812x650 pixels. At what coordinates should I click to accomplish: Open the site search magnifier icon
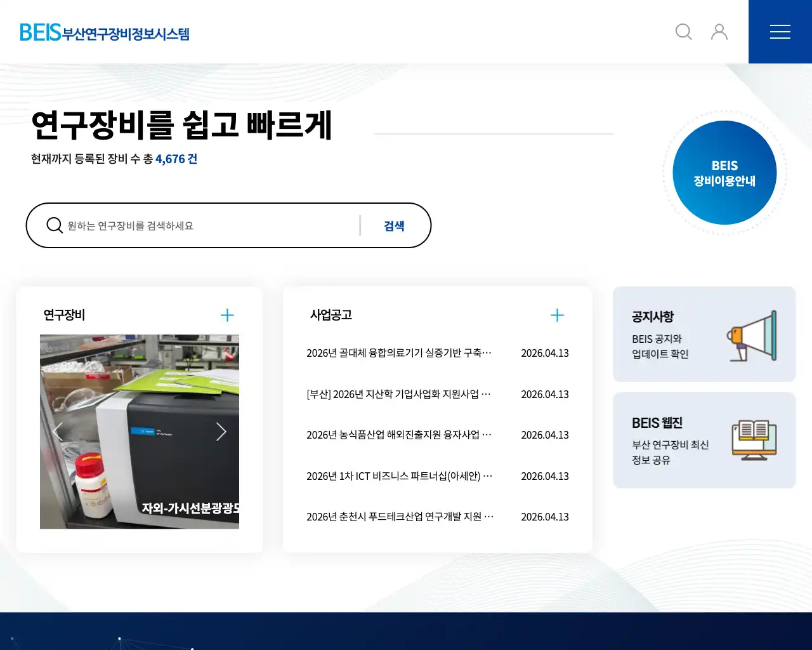(684, 32)
